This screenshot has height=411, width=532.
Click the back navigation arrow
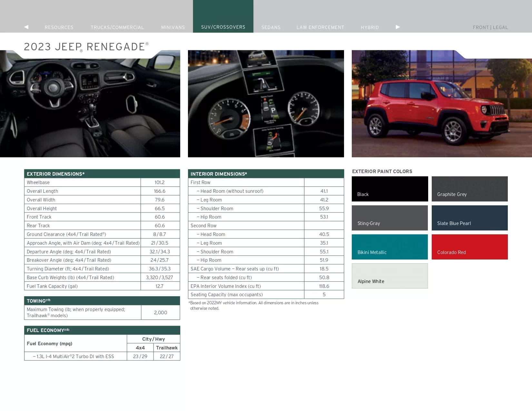[x=26, y=27]
